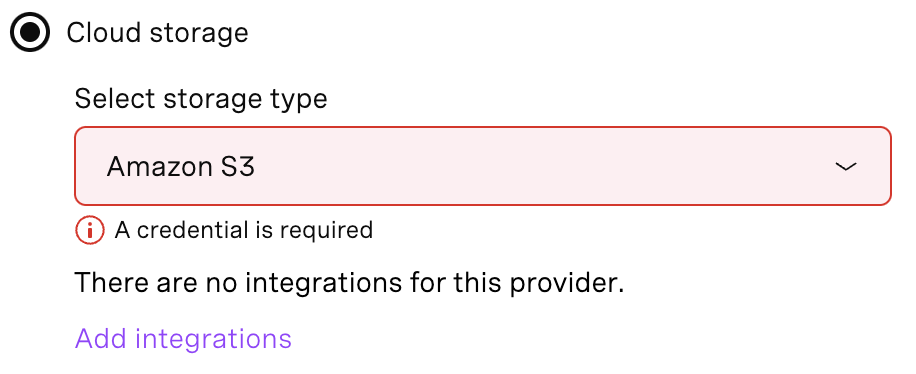Click the red credential error info icon
This screenshot has height=374, width=916.
coord(89,230)
